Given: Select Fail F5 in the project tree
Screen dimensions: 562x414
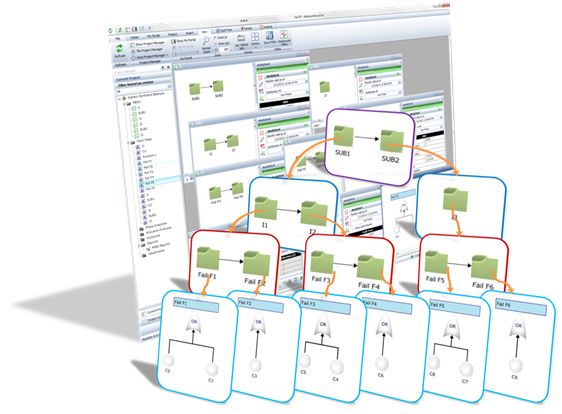Looking at the screenshot, I should (148, 183).
